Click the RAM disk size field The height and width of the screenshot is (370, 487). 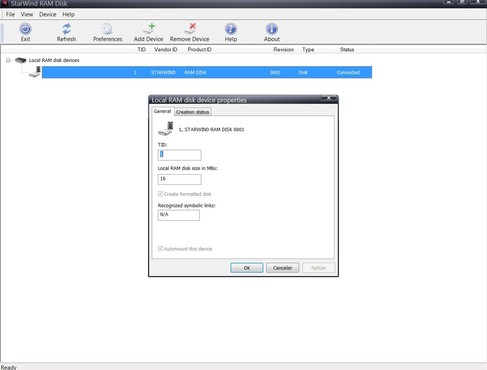pos(179,179)
